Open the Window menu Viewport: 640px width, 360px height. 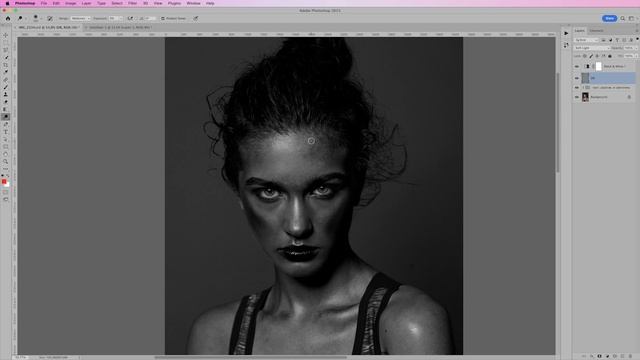[x=193, y=3]
